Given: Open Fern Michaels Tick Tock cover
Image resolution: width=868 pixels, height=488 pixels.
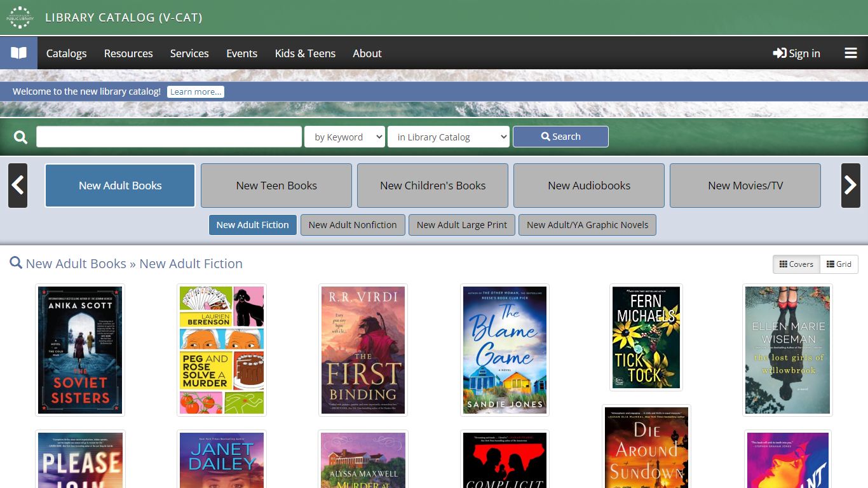Looking at the screenshot, I should point(646,337).
